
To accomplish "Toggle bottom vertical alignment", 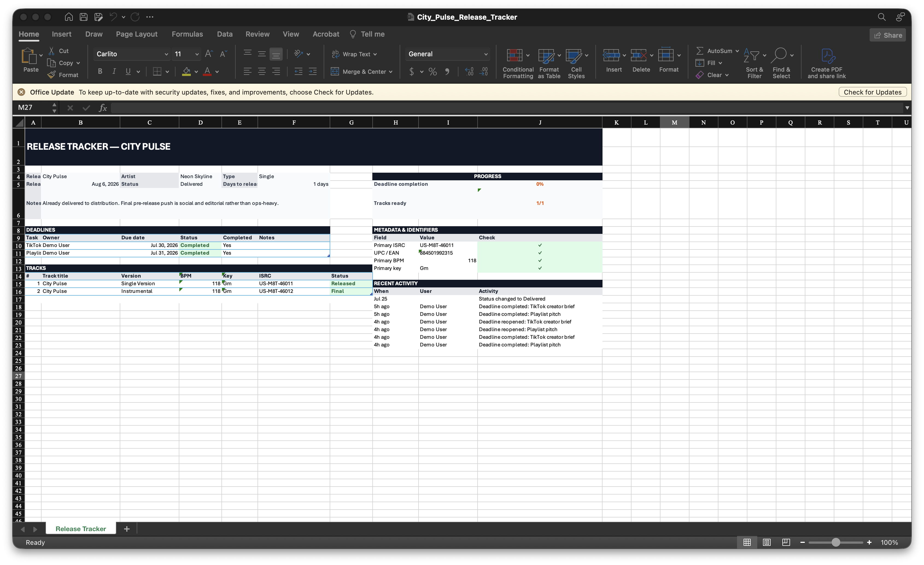I will tap(276, 54).
